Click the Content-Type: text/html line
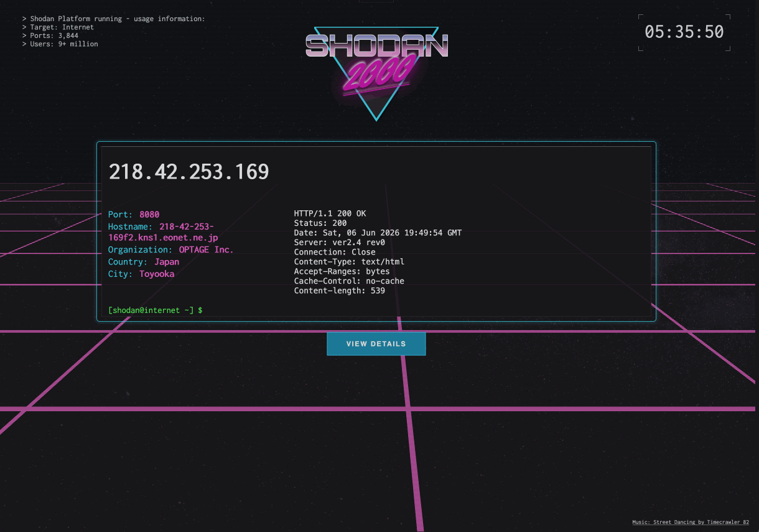This screenshot has height=532, width=759. 349,262
